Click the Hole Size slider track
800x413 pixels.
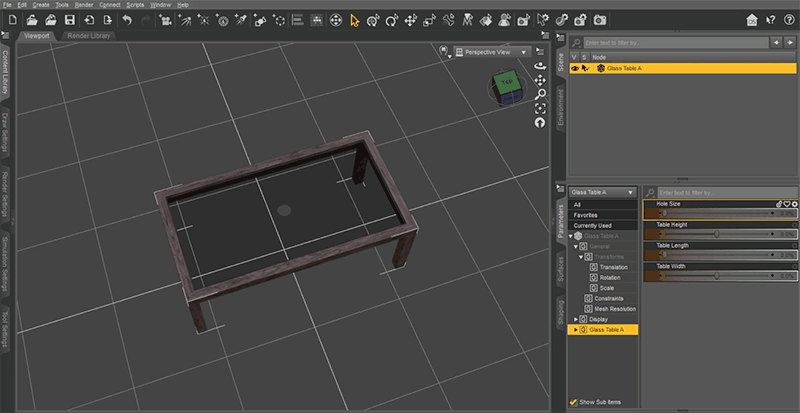pyautogui.click(x=716, y=213)
